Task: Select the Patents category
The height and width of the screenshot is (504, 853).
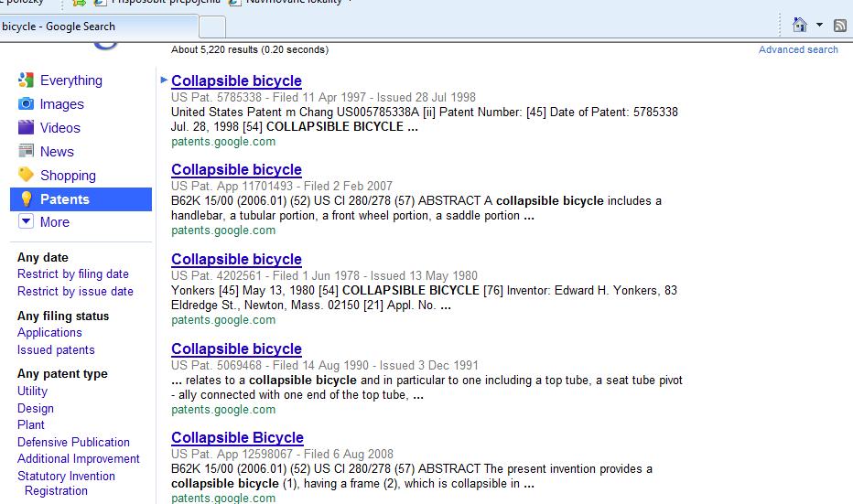Action: pyautogui.click(x=81, y=199)
